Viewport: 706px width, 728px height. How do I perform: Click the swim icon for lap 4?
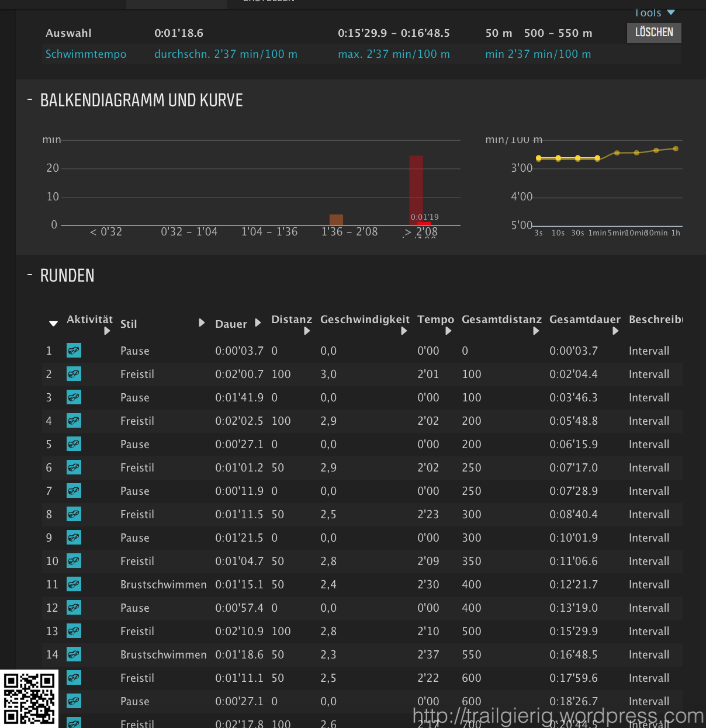74,421
